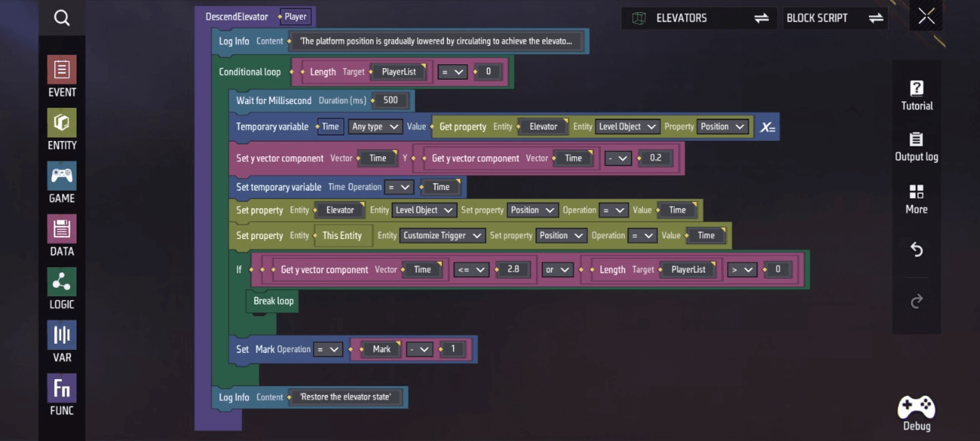Open the EVENT block category
This screenshot has height=441, width=980.
[62, 77]
